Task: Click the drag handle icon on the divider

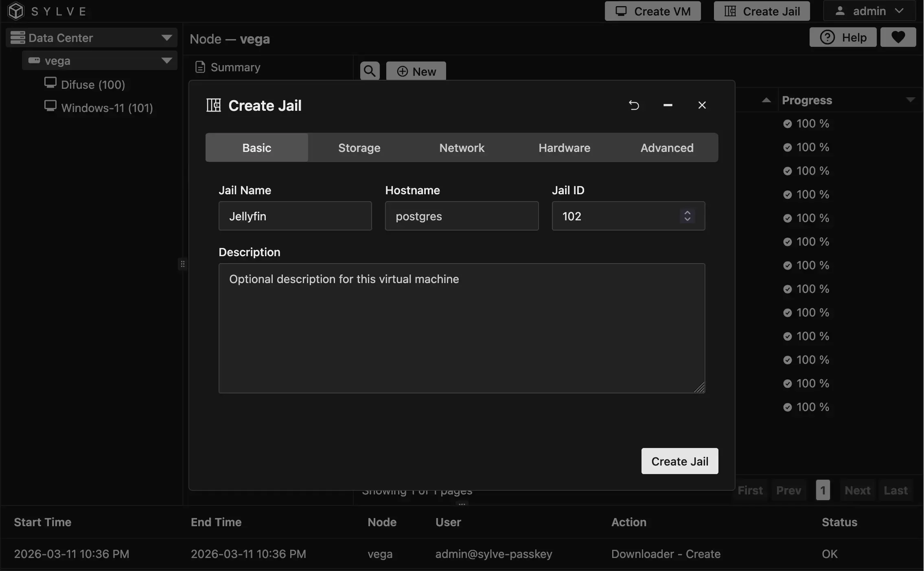Action: pos(183,264)
